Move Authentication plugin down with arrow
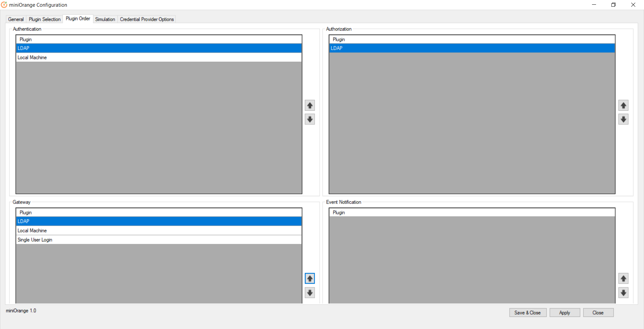Viewport: 644px width, 329px height. tap(310, 119)
